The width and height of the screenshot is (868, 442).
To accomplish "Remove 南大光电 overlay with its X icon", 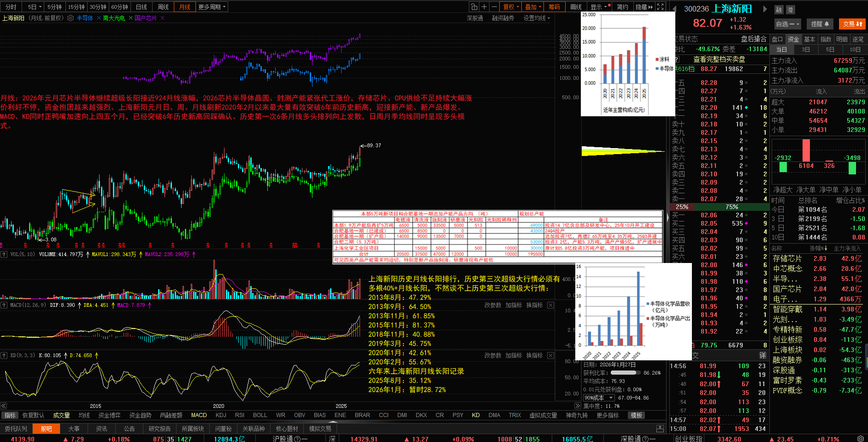I will pos(130,18).
